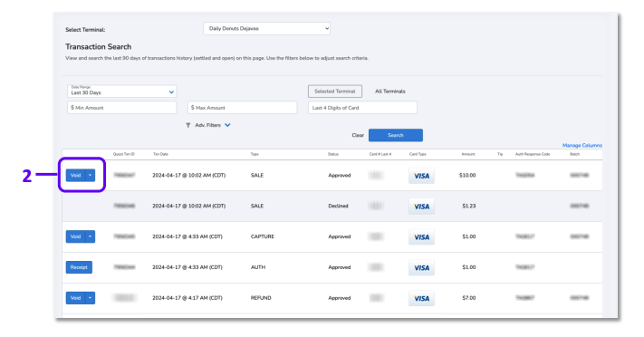Focus the Last 4 Digits of Card field
The height and width of the screenshot is (337, 644).
click(x=362, y=108)
